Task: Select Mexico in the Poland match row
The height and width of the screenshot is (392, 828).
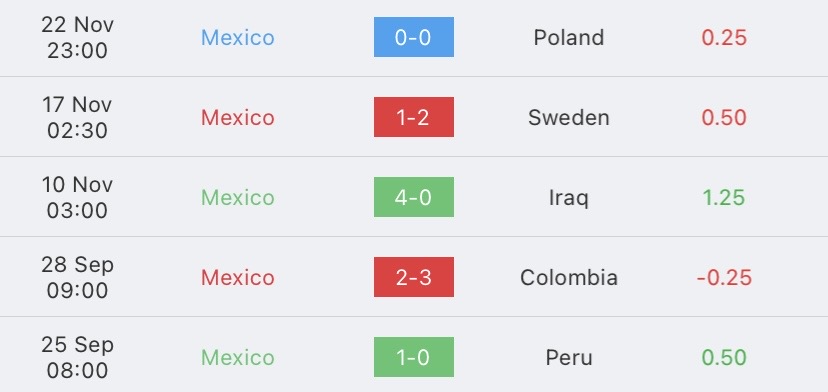Action: coord(238,38)
